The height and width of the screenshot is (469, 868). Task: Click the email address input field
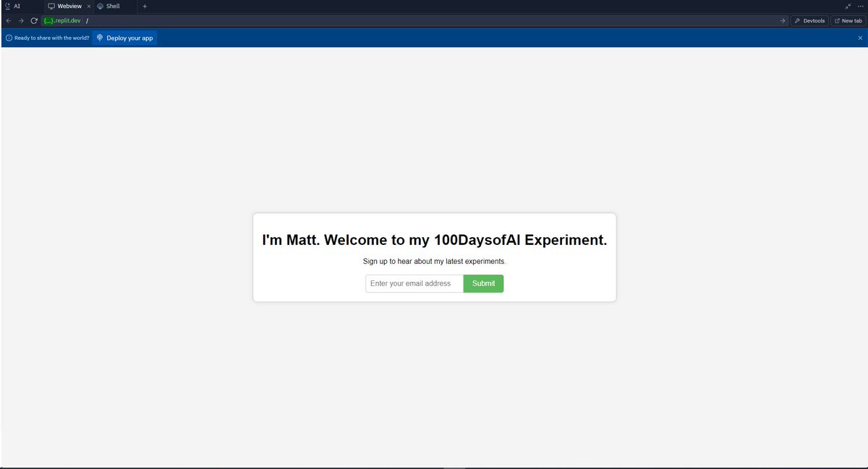(414, 283)
